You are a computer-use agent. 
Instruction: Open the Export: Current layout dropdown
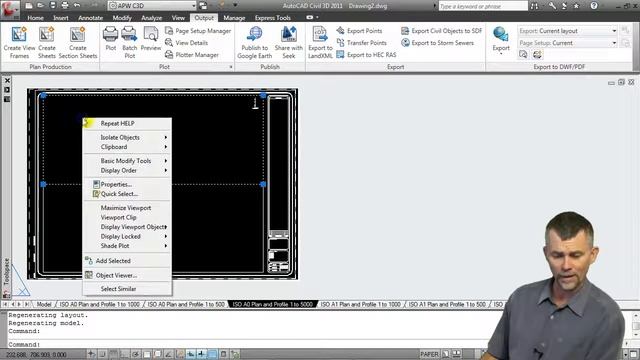tap(567, 31)
